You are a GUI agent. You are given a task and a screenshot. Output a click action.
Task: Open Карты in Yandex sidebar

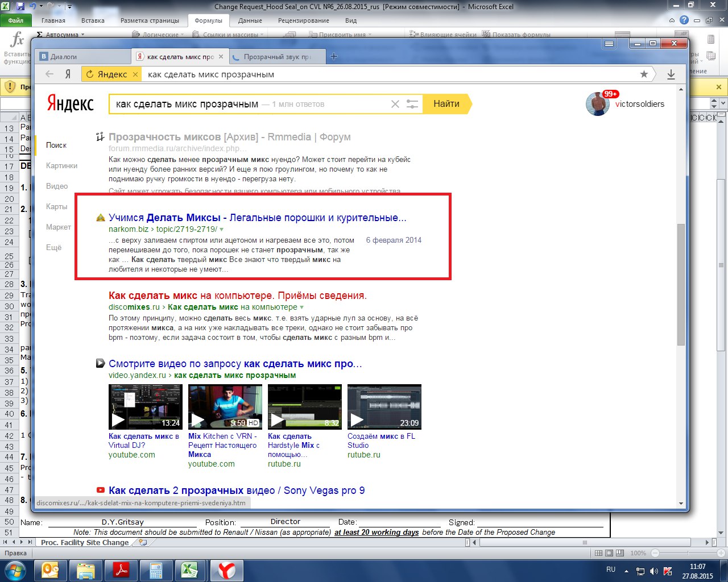coord(57,206)
